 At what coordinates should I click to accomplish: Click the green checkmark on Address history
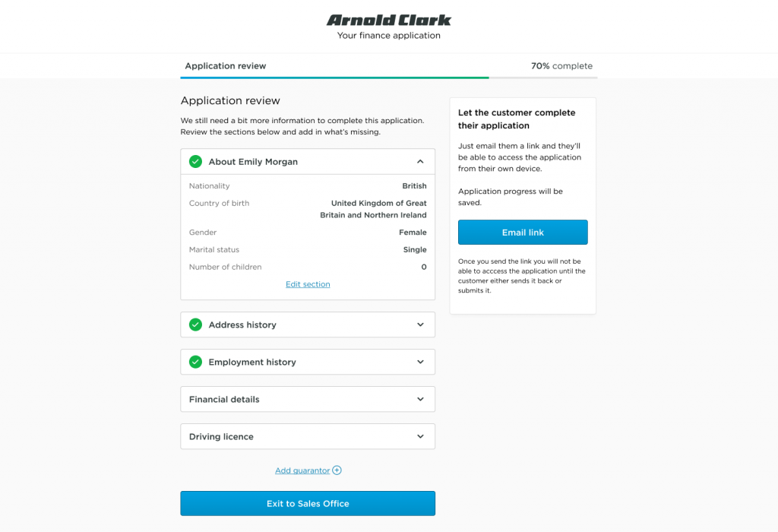pyautogui.click(x=195, y=325)
